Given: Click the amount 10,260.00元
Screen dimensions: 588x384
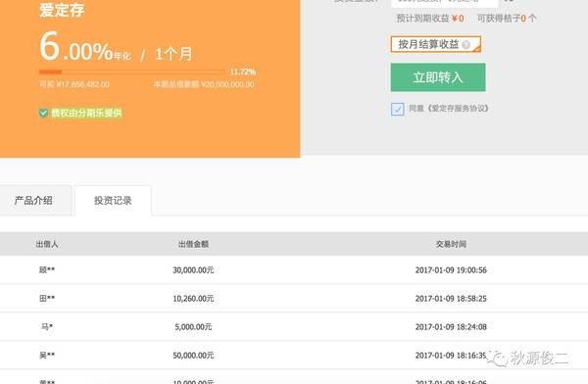Looking at the screenshot, I should [x=193, y=299].
